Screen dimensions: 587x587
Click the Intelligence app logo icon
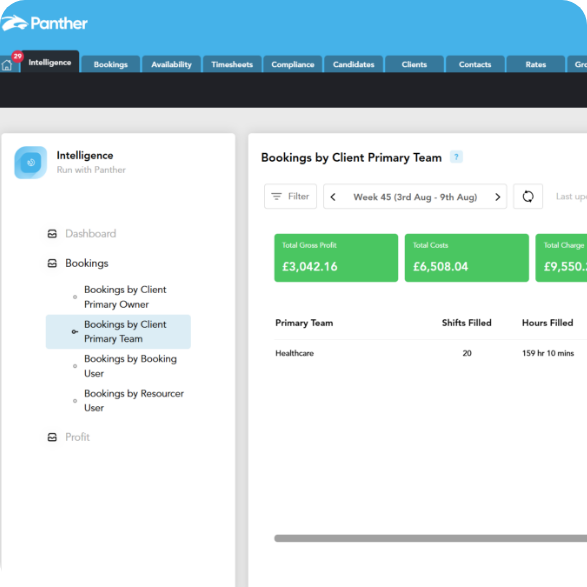pos(31,162)
